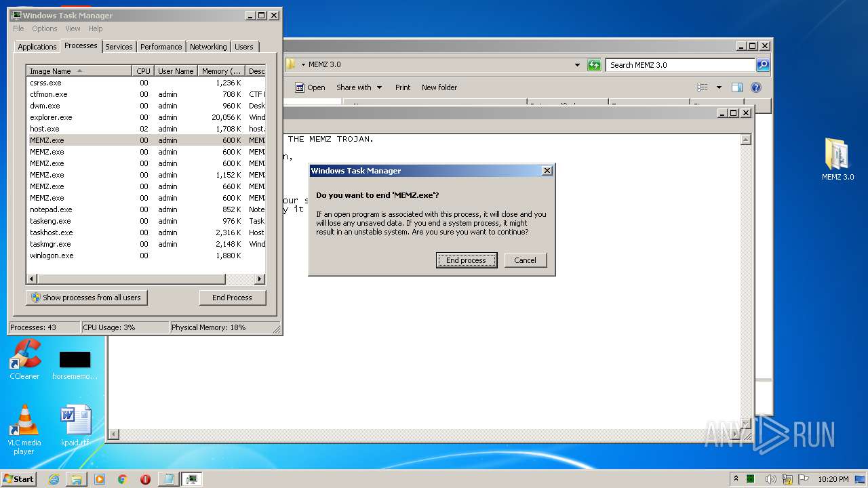
Task: Select the taskeng.exe process row
Action: pyautogui.click(x=146, y=221)
